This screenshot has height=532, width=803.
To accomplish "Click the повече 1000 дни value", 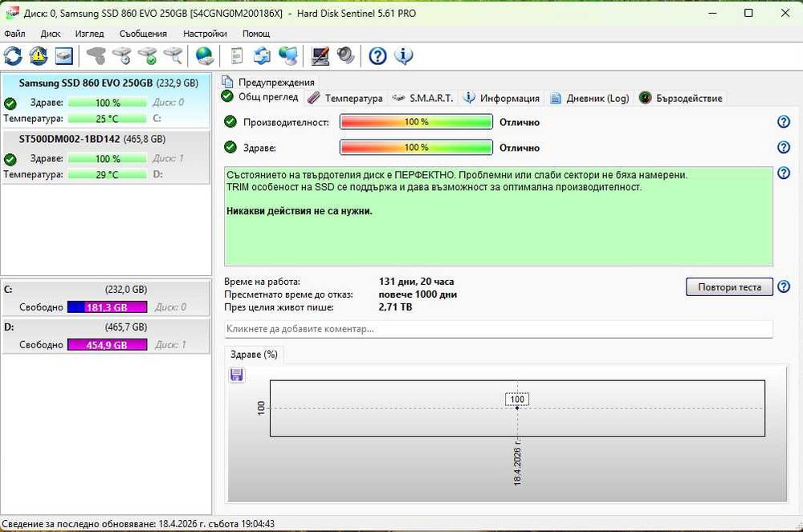I will point(418,294).
